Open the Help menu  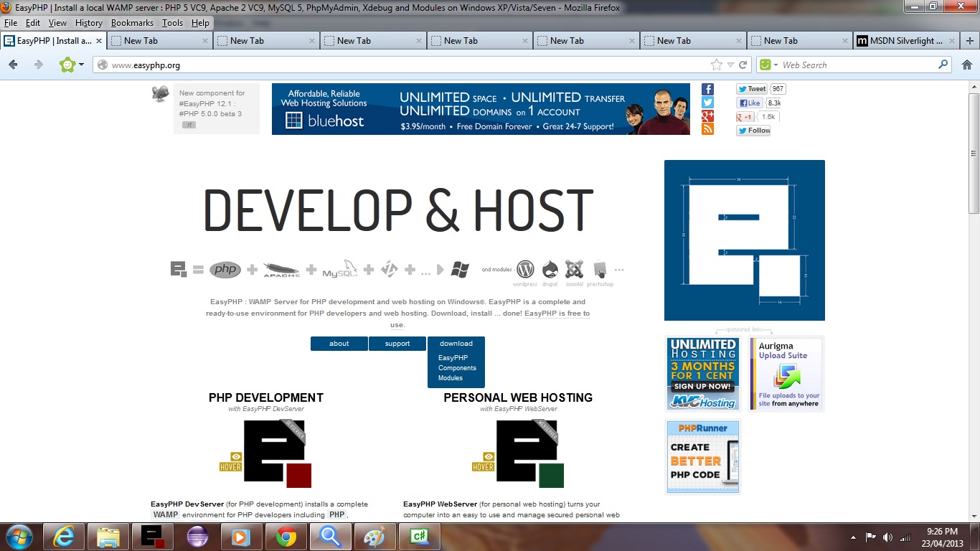point(200,23)
